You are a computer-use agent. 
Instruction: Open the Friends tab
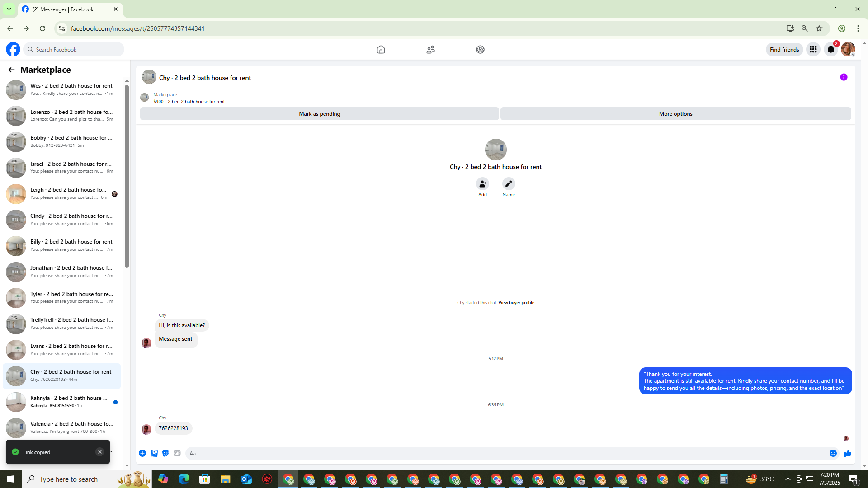[x=430, y=50]
